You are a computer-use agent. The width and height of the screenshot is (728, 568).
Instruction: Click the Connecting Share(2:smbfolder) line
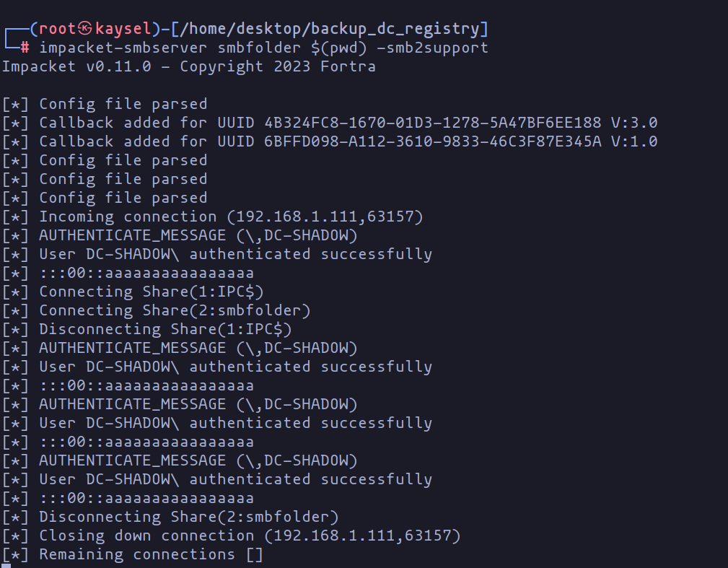(x=175, y=310)
